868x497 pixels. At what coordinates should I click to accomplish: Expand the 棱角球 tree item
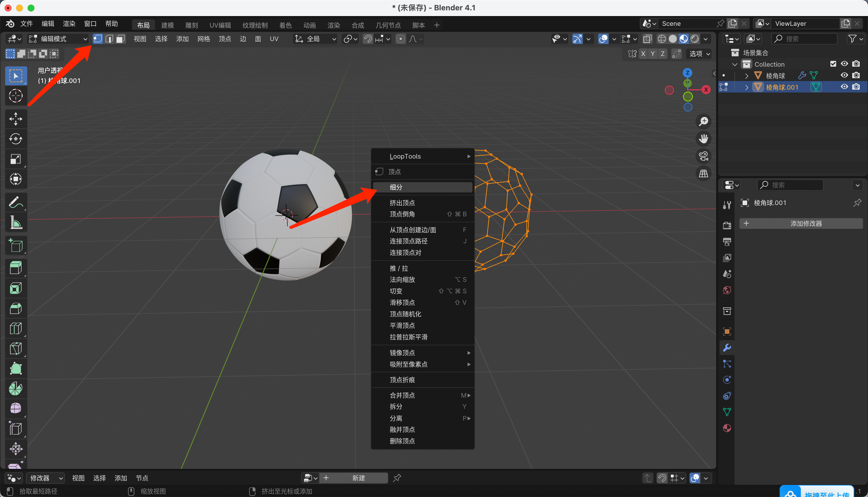click(747, 76)
